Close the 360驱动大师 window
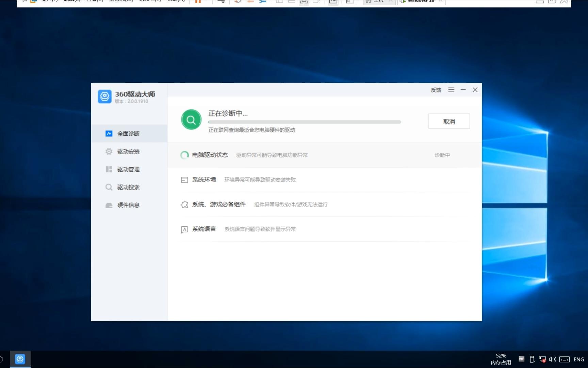The height and width of the screenshot is (368, 588). pos(475,90)
